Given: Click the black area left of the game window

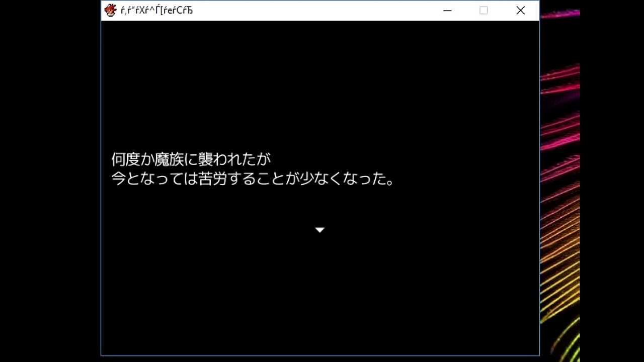Looking at the screenshot, I should coord(50,181).
